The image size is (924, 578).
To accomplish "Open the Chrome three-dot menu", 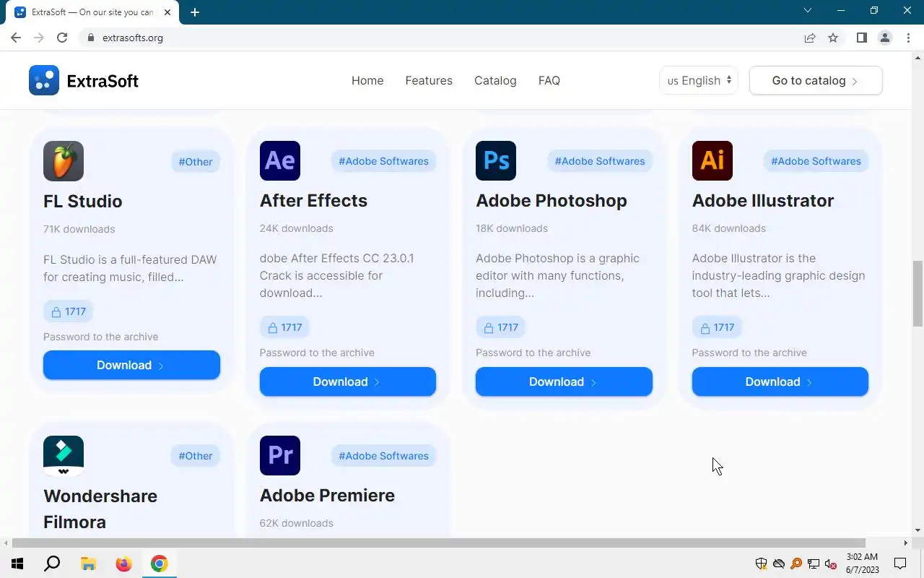I will coord(907,38).
